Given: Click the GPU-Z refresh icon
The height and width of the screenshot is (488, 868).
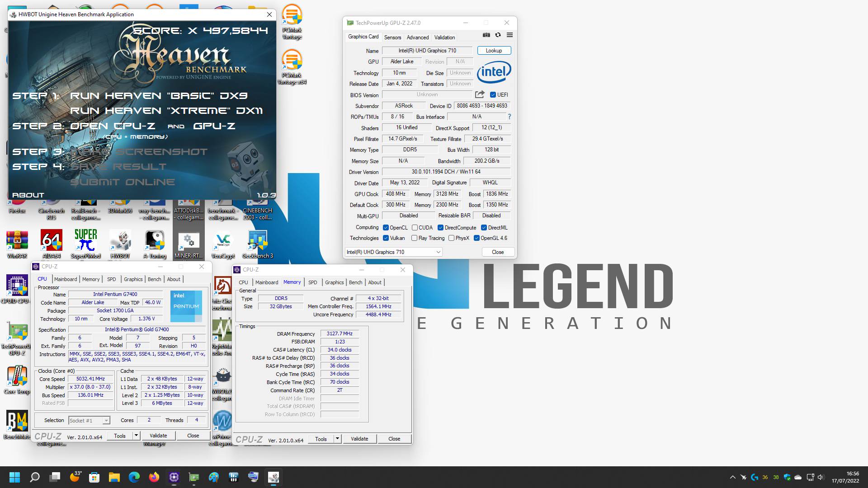Looking at the screenshot, I should click(x=498, y=35).
